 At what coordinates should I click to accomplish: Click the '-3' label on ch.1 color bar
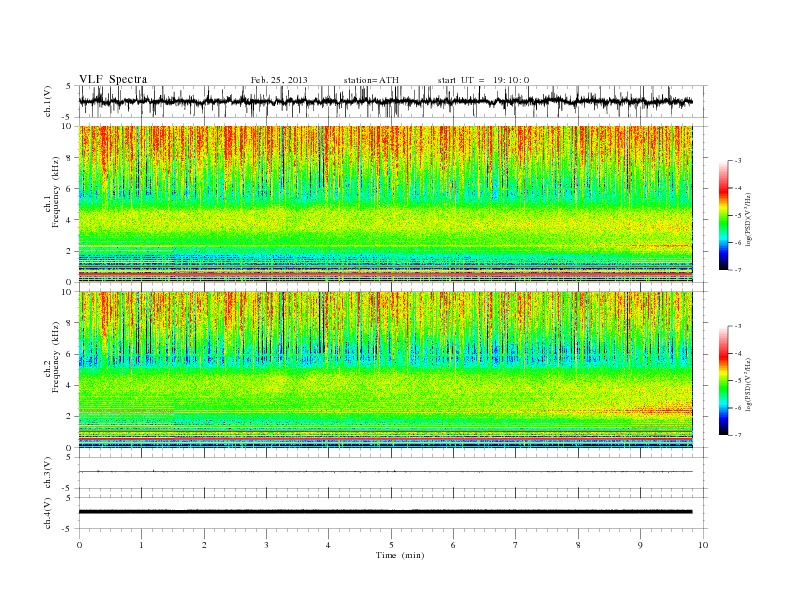pos(738,161)
